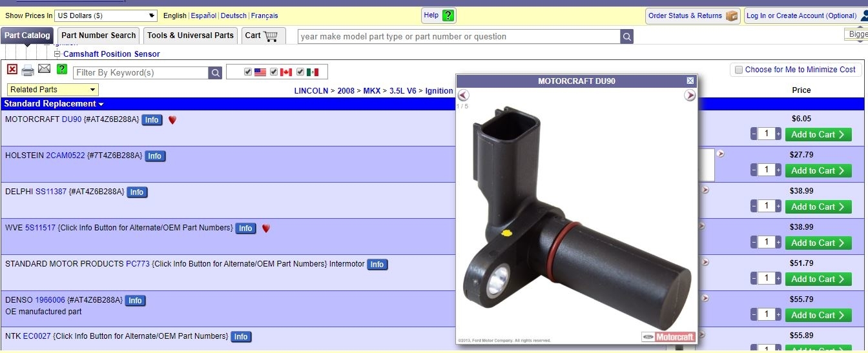Image resolution: width=868 pixels, height=353 pixels.
Task: Switch language to Français
Action: tap(265, 15)
